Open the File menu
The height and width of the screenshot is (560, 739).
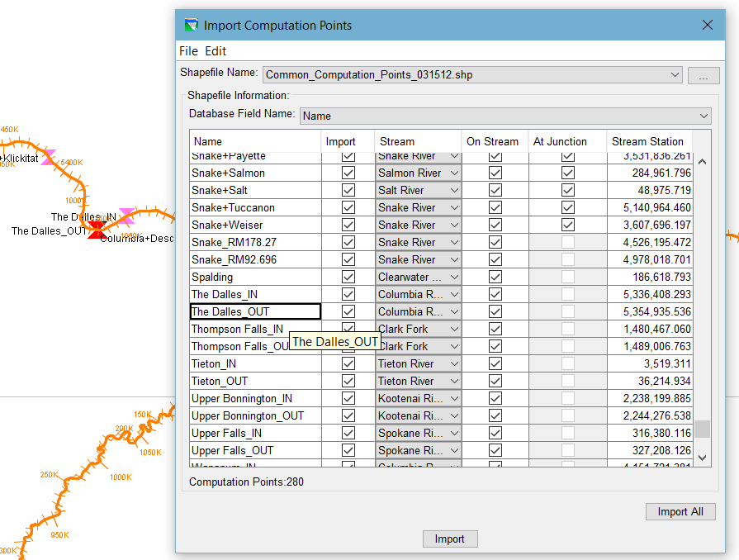[188, 51]
